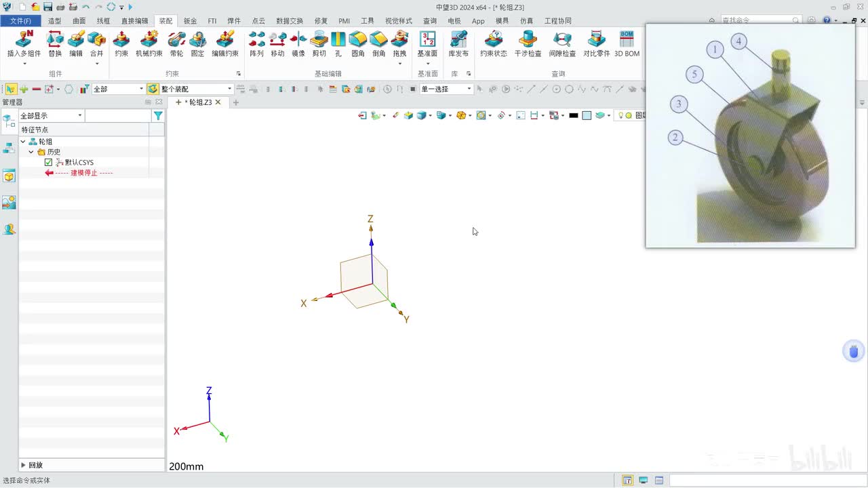The width and height of the screenshot is (868, 488).
Task: Click the wheel assembly reference image
Action: coord(750,136)
